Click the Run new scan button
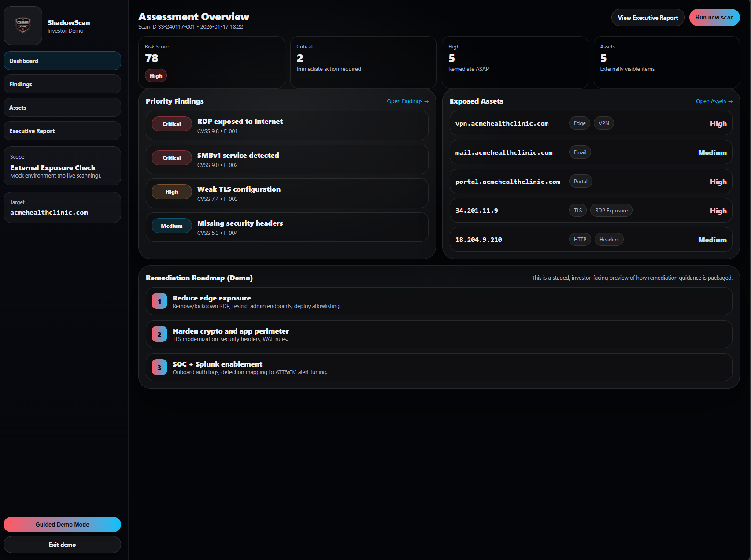Image resolution: width=751 pixels, height=560 pixels. [x=714, y=17]
